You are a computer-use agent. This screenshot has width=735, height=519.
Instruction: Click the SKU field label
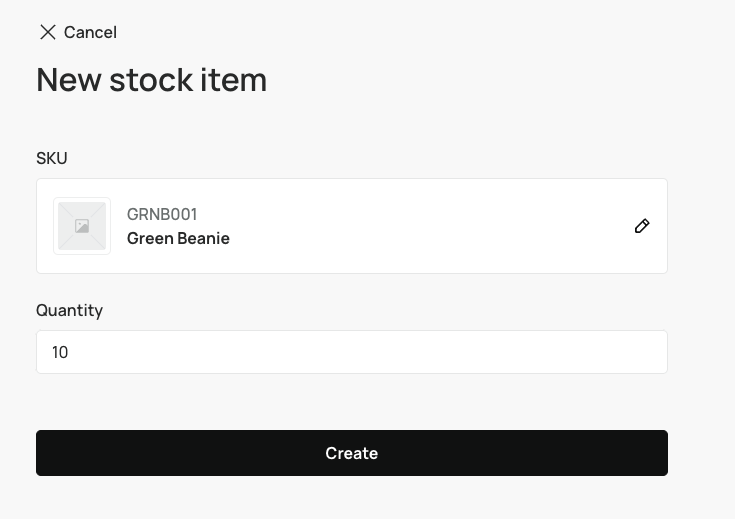pyautogui.click(x=52, y=158)
